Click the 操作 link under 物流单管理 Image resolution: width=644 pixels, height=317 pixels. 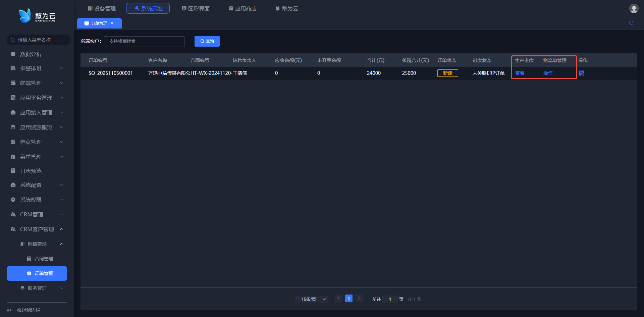(x=548, y=73)
